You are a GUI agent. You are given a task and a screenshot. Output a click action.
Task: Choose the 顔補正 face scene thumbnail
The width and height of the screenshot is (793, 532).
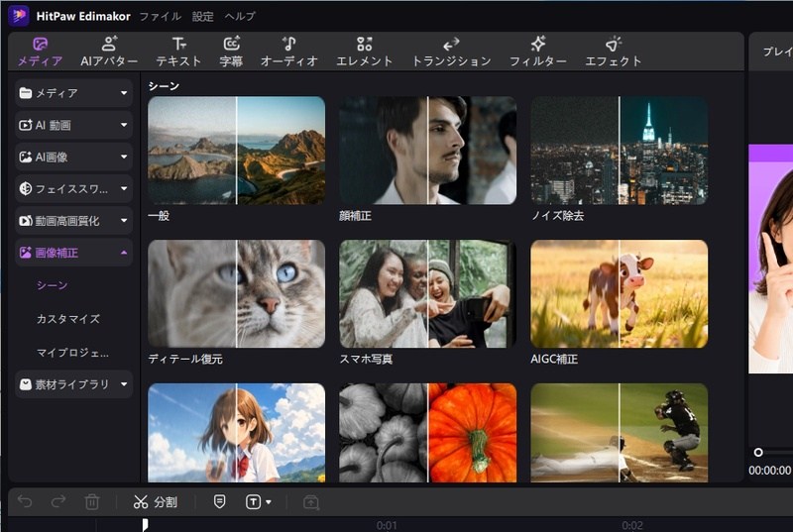point(428,151)
